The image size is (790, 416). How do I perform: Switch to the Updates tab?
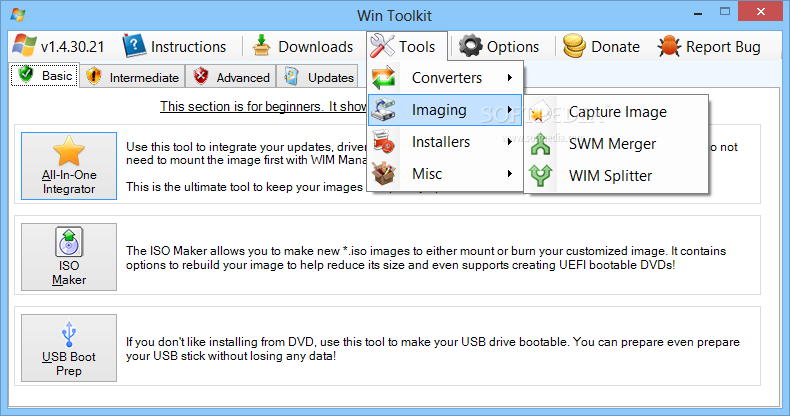tap(317, 77)
